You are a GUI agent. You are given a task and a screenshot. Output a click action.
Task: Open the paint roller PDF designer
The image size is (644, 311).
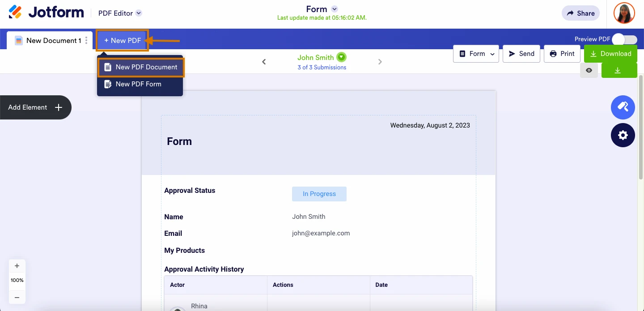623,107
